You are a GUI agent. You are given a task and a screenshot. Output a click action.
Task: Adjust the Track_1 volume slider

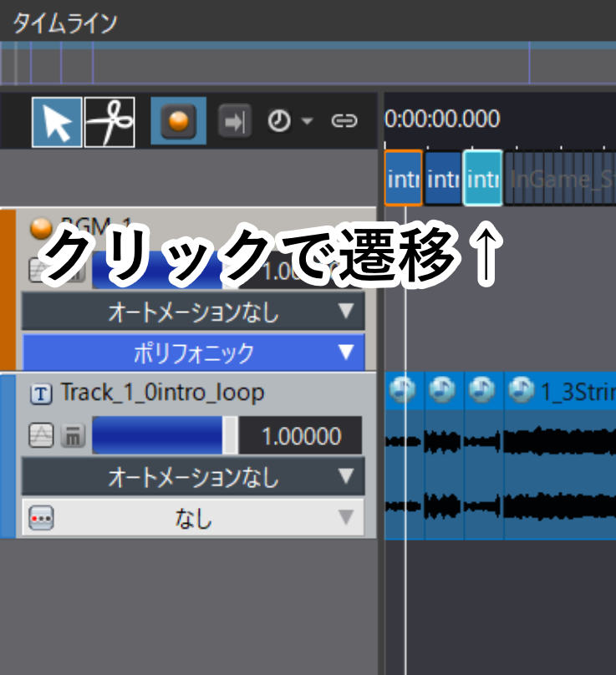(165, 435)
